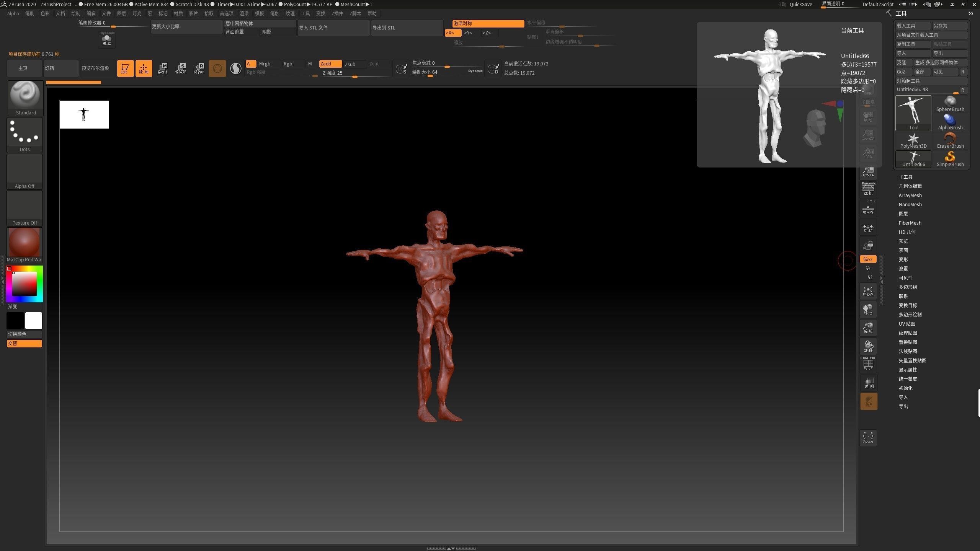Click the Xpose icon
Screen dimensions: 980x551
click(868, 437)
